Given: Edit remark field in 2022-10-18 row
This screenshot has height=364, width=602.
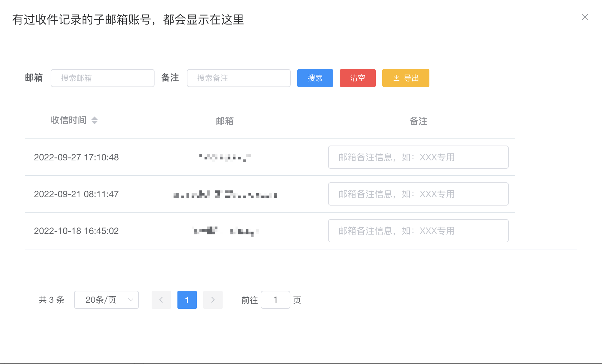Looking at the screenshot, I should click(x=418, y=231).
